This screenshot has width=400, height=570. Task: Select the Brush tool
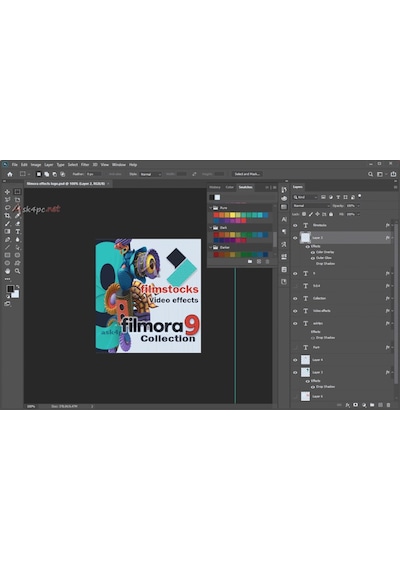click(x=7, y=224)
